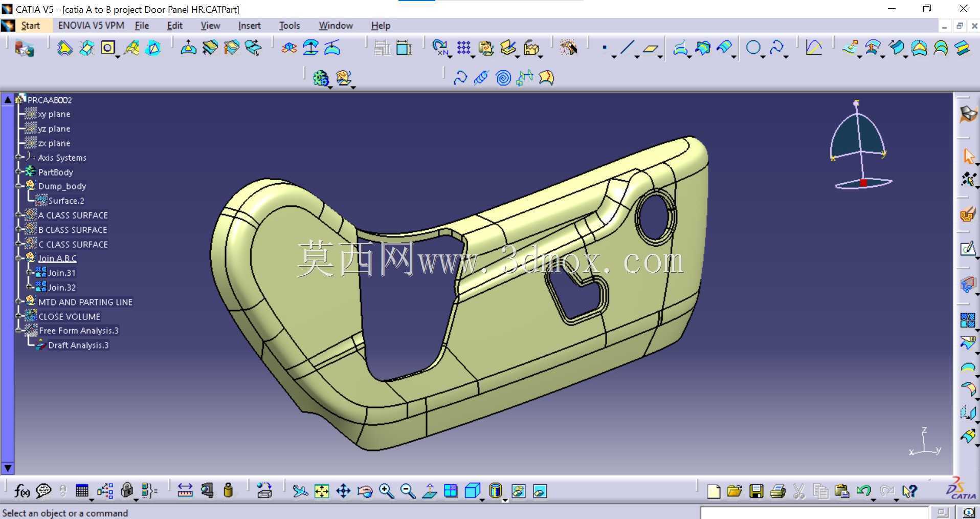The height and width of the screenshot is (519, 980).
Task: Open the File menu
Action: 142,26
